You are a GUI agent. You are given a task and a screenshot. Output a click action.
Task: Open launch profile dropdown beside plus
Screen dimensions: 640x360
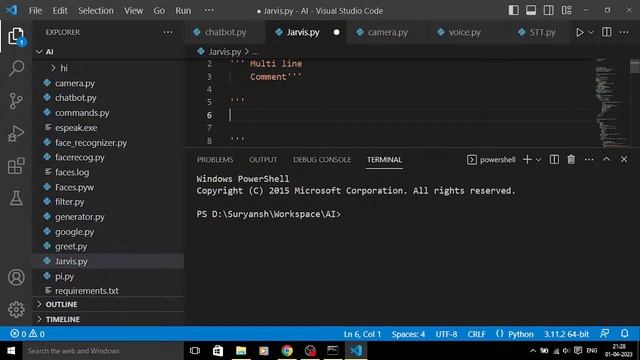pos(538,160)
